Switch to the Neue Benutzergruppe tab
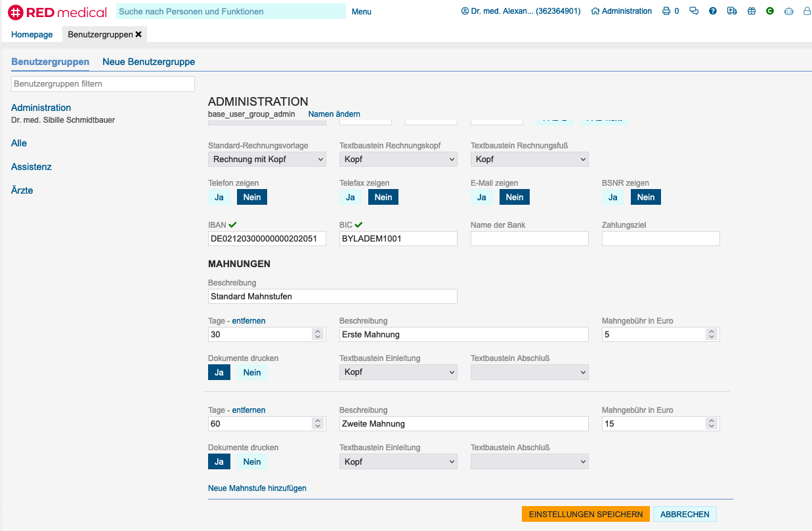The image size is (812, 531). (x=148, y=62)
